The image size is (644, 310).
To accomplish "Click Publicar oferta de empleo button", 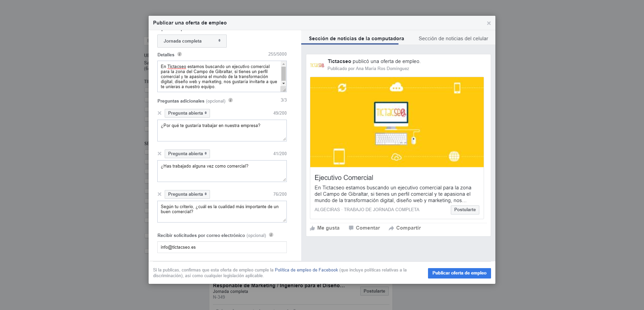I will (459, 273).
